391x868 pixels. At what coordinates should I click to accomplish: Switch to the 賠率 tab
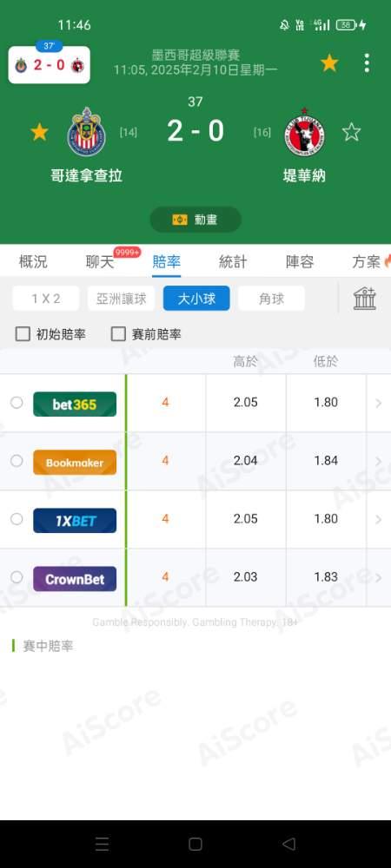tap(166, 262)
